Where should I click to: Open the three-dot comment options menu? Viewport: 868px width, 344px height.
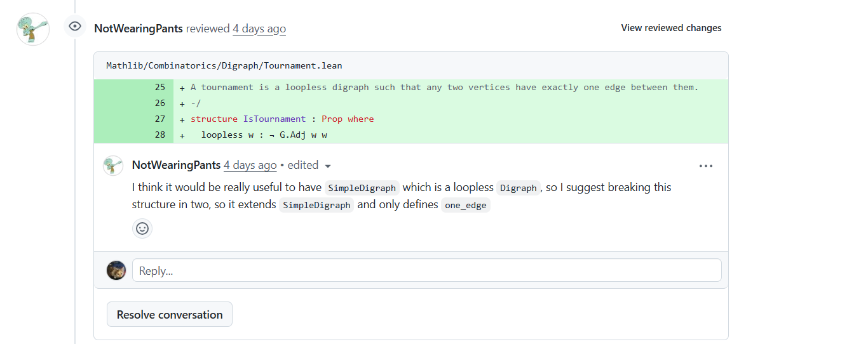click(705, 166)
